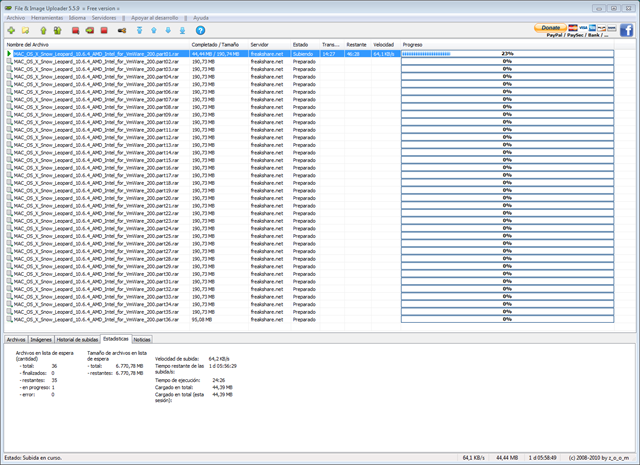Viewport: 640px width, 465px height.
Task: Switch to the Imágenes tab
Action: coord(41,340)
